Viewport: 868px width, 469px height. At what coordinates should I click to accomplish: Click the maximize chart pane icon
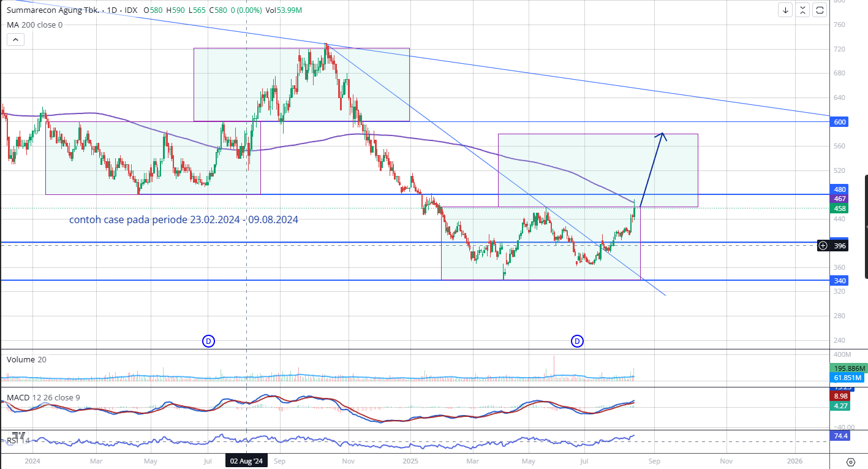(820, 10)
